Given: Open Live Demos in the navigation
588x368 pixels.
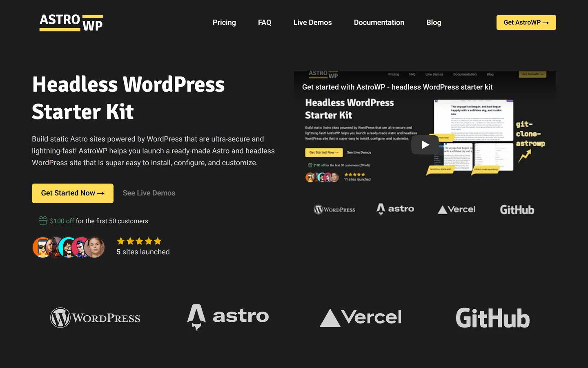Looking at the screenshot, I should tap(312, 22).
